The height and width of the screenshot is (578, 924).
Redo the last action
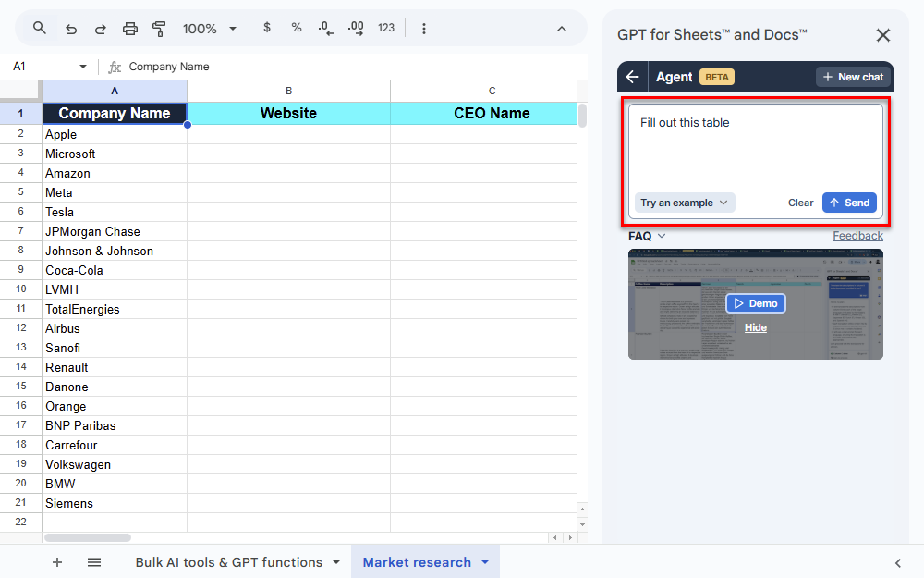(100, 28)
